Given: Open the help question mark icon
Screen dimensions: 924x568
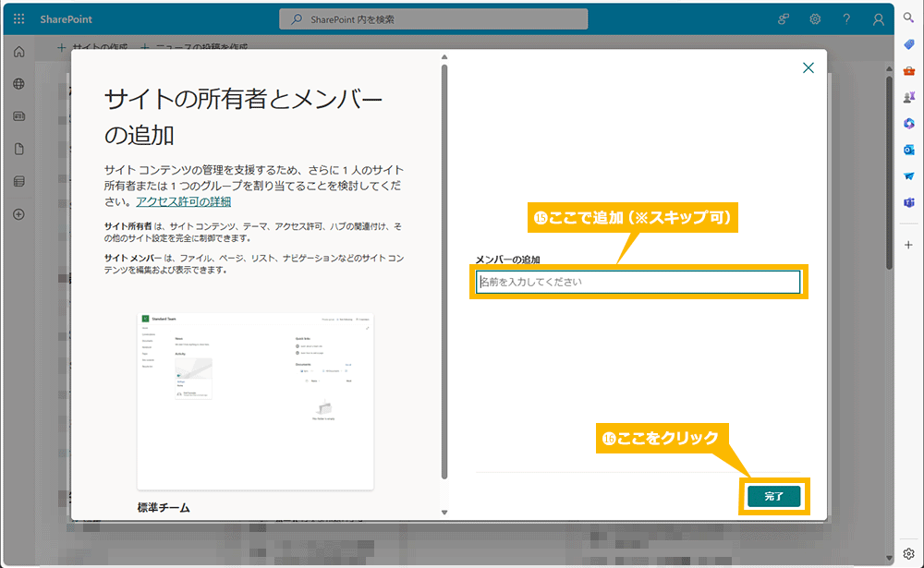Looking at the screenshot, I should (x=846, y=19).
